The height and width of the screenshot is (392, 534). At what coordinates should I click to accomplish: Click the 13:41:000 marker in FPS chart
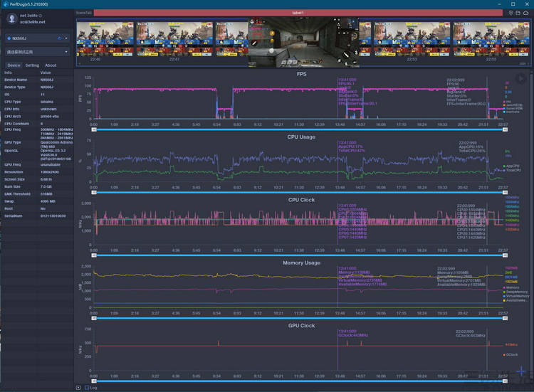click(x=347, y=80)
